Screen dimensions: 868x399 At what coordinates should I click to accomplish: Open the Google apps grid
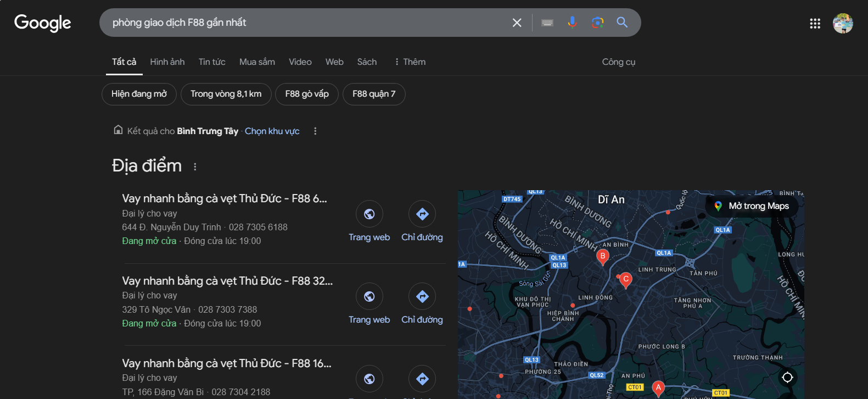click(x=815, y=23)
